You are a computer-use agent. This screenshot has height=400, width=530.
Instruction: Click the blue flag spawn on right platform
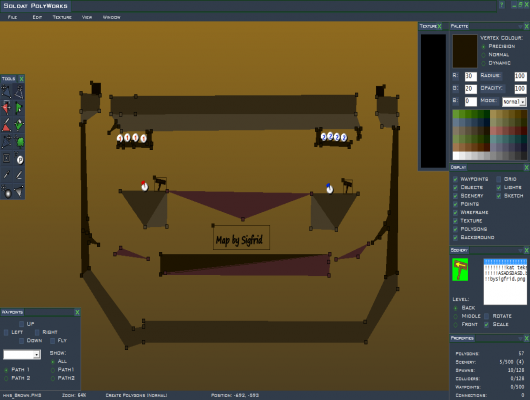pos(329,188)
